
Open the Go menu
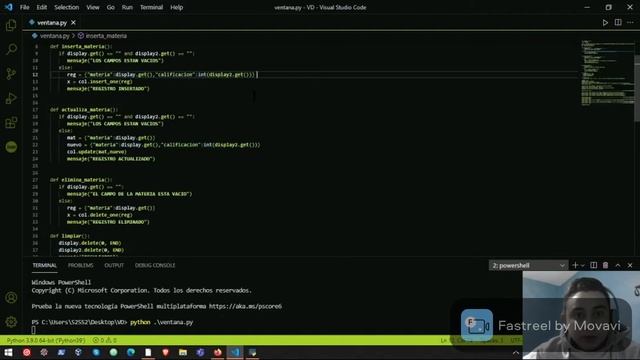tap(110, 7)
